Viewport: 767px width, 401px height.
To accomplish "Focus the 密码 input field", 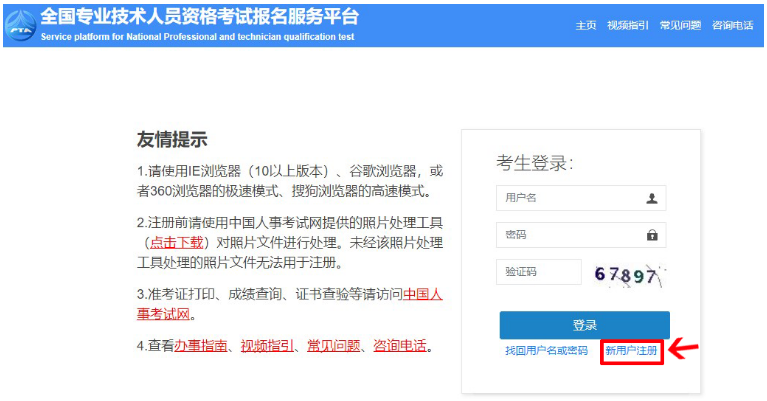I will tap(581, 235).
